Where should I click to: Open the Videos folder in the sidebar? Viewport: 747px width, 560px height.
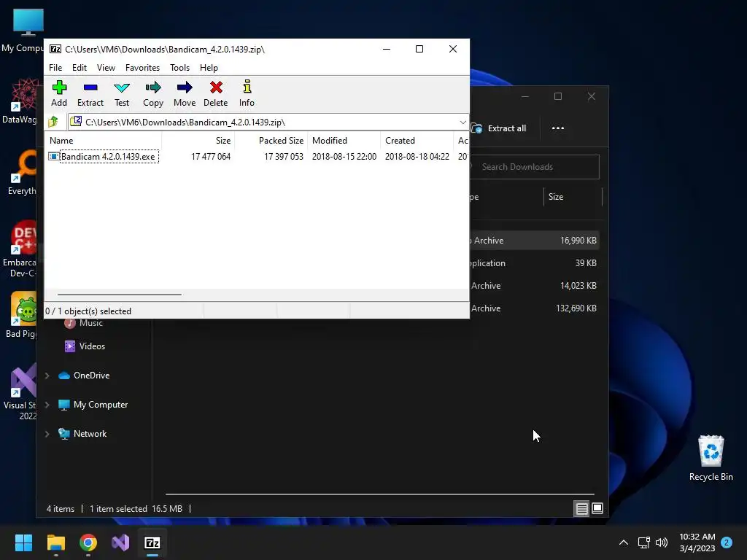(85, 346)
